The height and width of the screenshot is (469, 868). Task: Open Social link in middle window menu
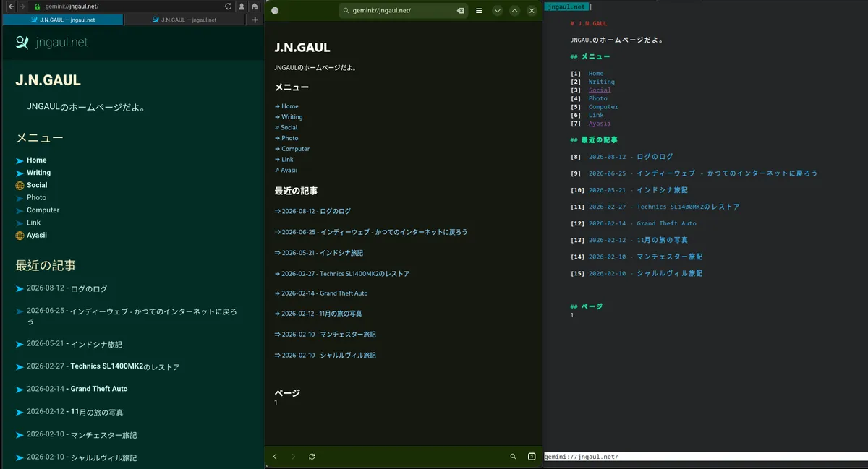[286, 127]
